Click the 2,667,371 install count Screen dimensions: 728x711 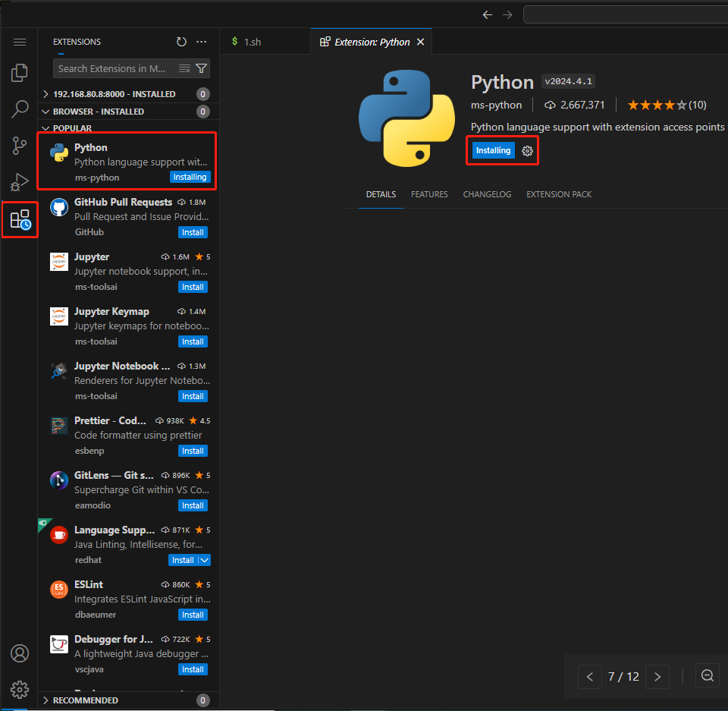575,105
